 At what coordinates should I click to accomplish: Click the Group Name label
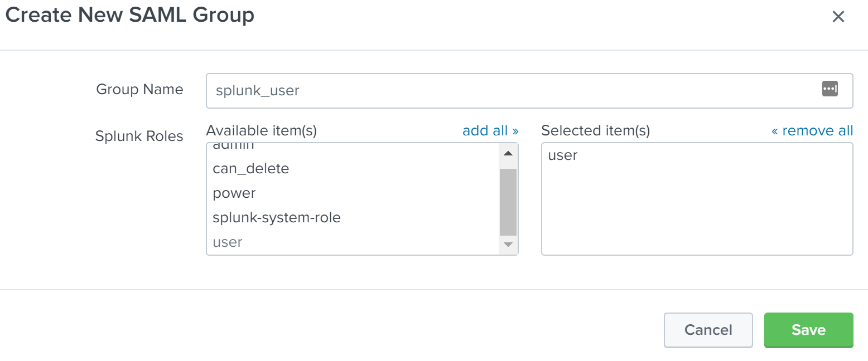(x=139, y=89)
